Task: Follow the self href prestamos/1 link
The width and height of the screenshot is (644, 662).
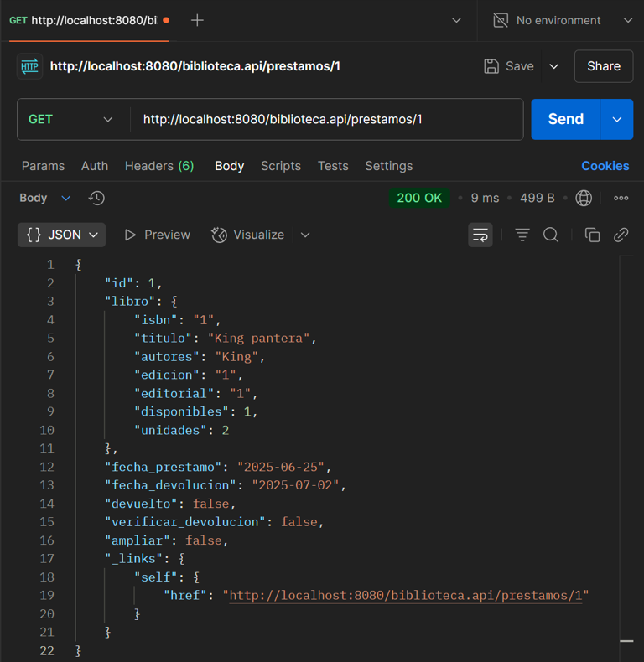Action: pos(406,595)
